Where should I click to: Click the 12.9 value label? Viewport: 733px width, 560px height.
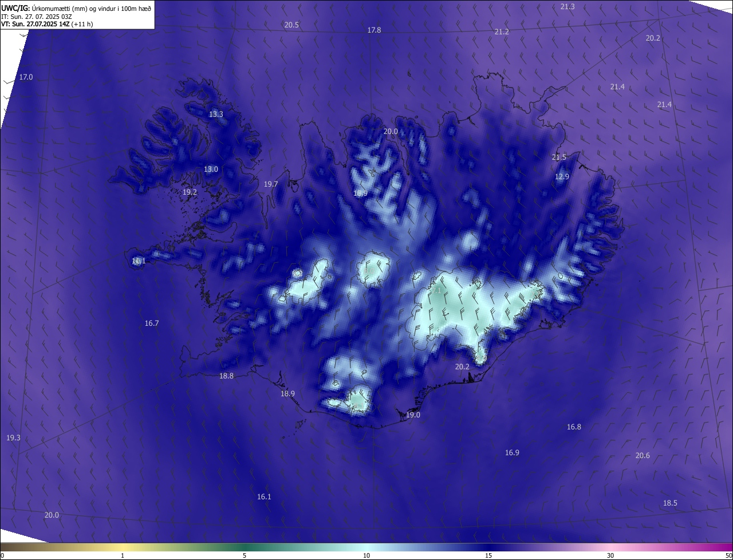tap(562, 176)
